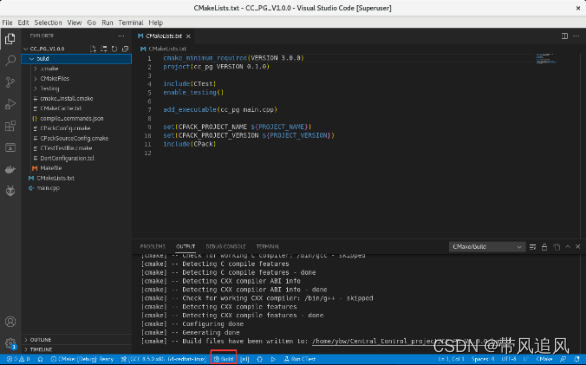Expand the .cmake folder
Viewport: 586px width, 365px height.
click(76, 69)
